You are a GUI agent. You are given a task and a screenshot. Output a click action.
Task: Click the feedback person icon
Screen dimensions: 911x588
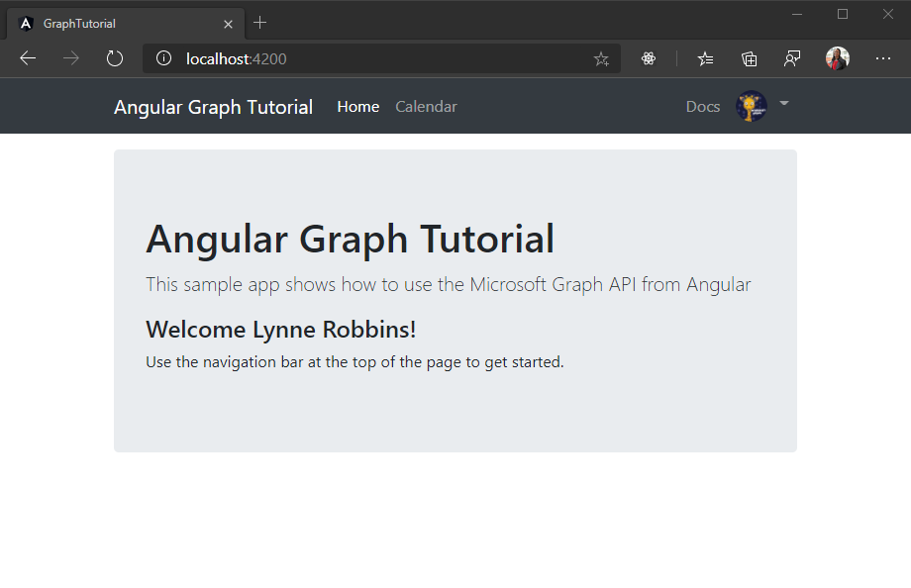792,58
